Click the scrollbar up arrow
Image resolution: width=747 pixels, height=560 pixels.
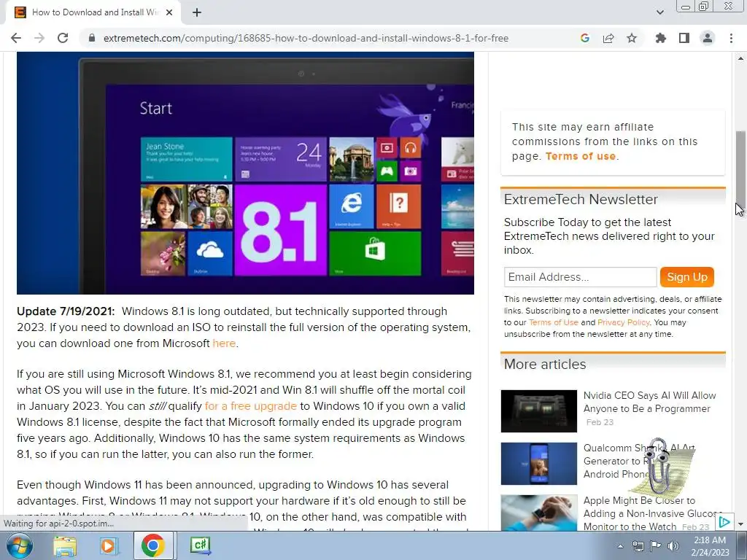[740, 58]
